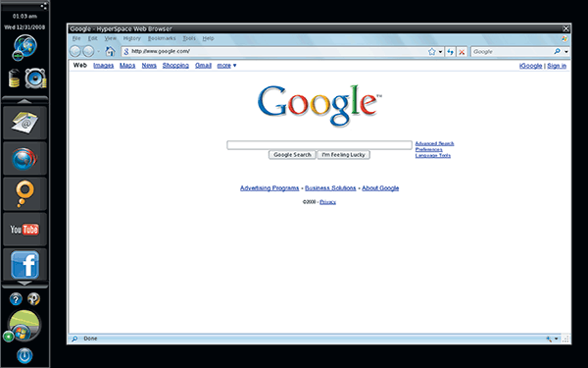Launch the email app in sidebar

coord(24,123)
